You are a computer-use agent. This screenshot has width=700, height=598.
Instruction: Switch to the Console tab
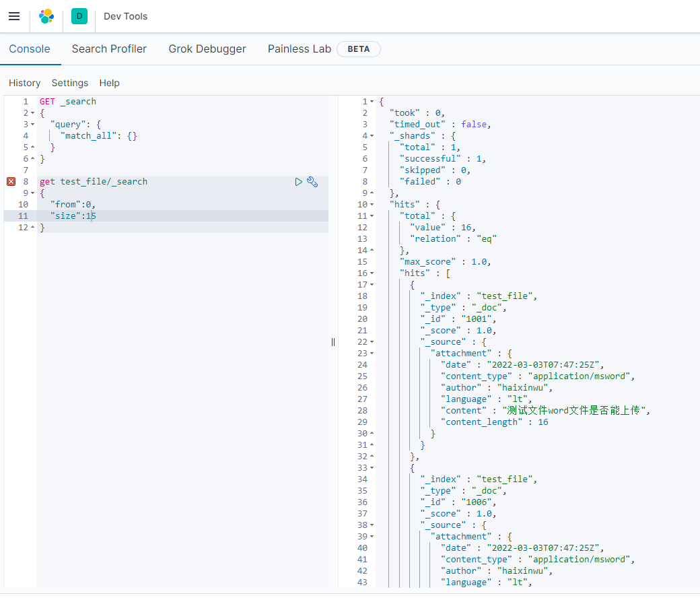pos(30,48)
